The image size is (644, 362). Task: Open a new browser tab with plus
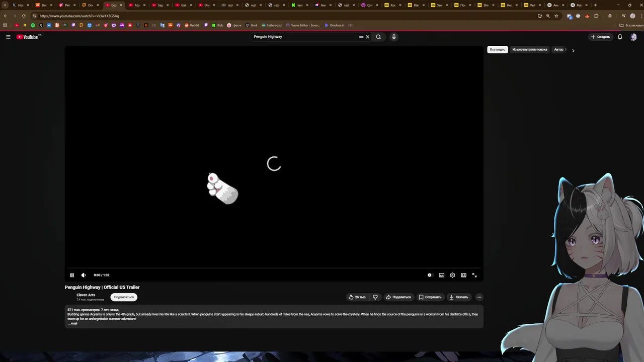tap(595, 5)
